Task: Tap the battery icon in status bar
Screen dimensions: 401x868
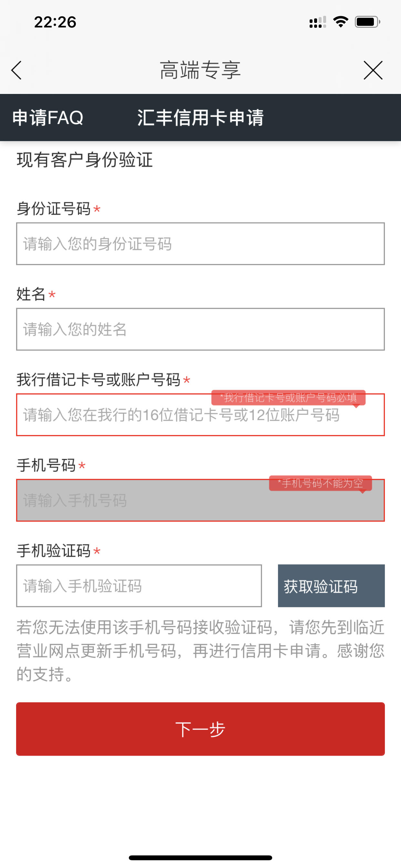Action: click(367, 22)
